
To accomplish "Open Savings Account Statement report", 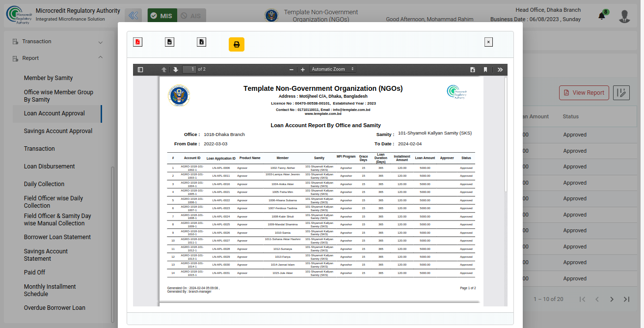I will (46, 255).
